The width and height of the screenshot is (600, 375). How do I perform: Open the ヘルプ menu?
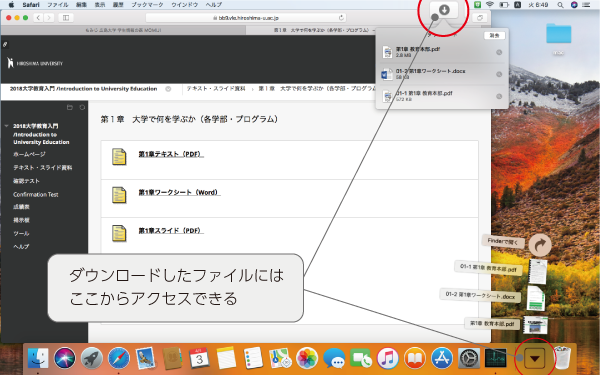pos(214,5)
